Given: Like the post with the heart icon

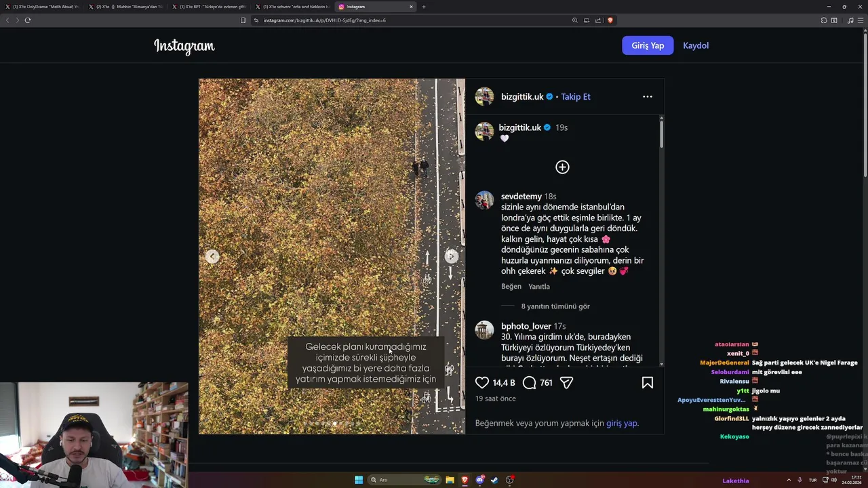Looking at the screenshot, I should 482,383.
